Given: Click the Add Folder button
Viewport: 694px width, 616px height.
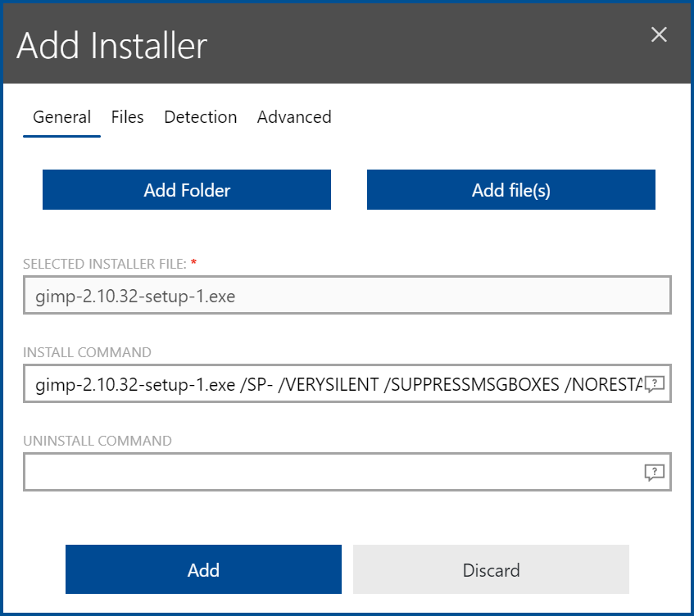Looking at the screenshot, I should click(x=187, y=190).
